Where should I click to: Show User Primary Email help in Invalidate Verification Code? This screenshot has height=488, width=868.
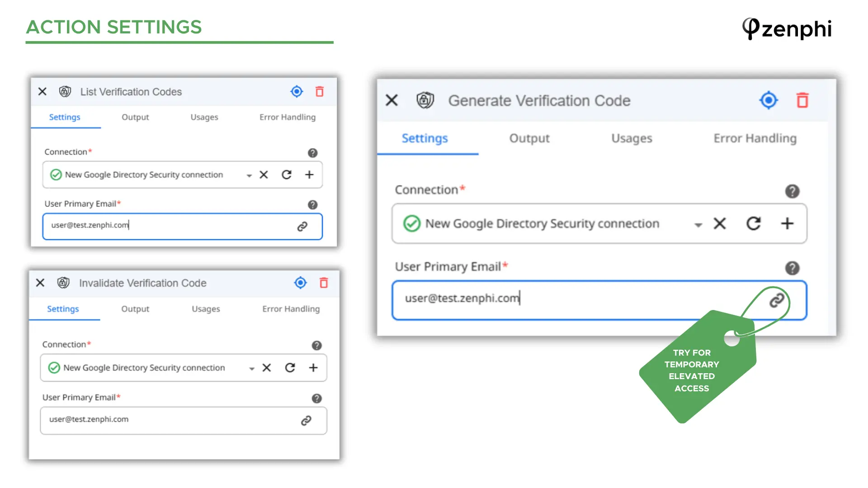coord(316,399)
